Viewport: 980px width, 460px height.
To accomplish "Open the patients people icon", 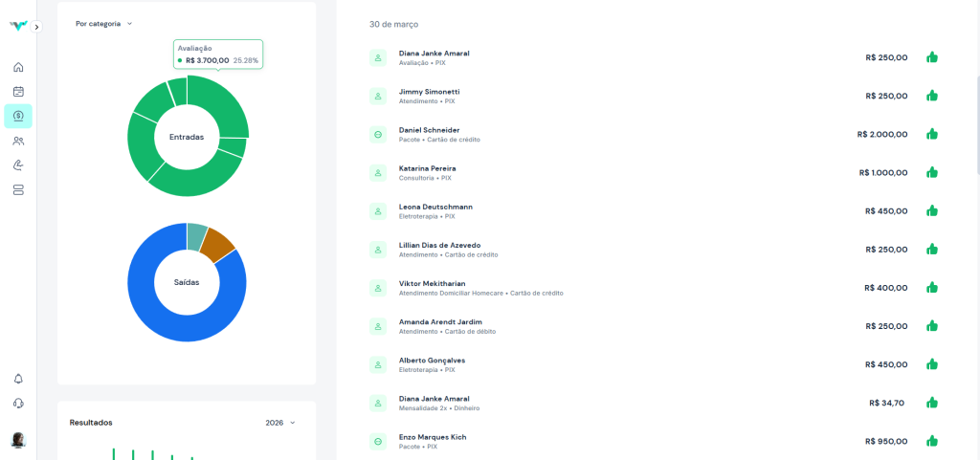I will 18,141.
